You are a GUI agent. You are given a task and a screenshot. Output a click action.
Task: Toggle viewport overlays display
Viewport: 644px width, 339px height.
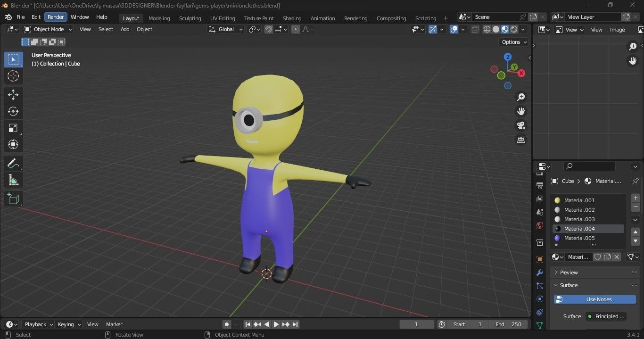(454, 29)
